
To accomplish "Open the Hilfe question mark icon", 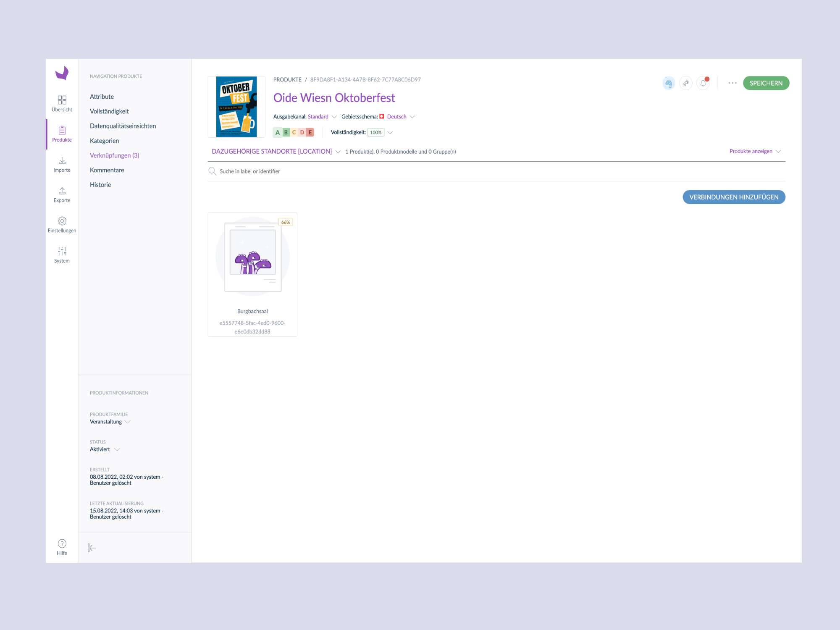I will point(62,547).
